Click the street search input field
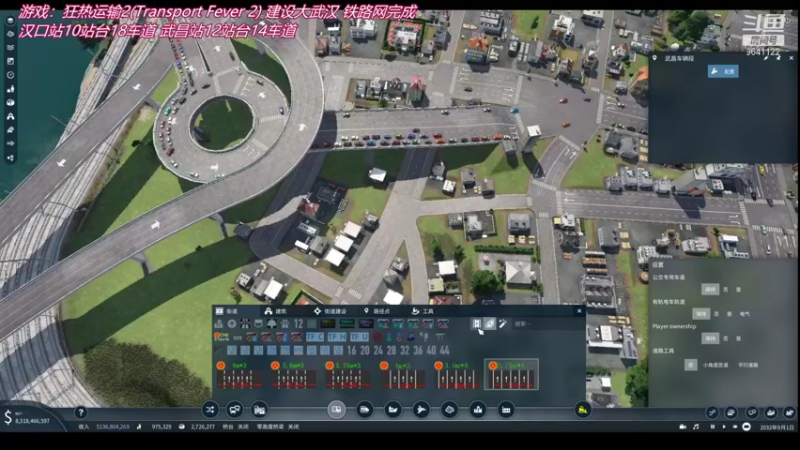The width and height of the screenshot is (800, 450). pyautogui.click(x=546, y=323)
